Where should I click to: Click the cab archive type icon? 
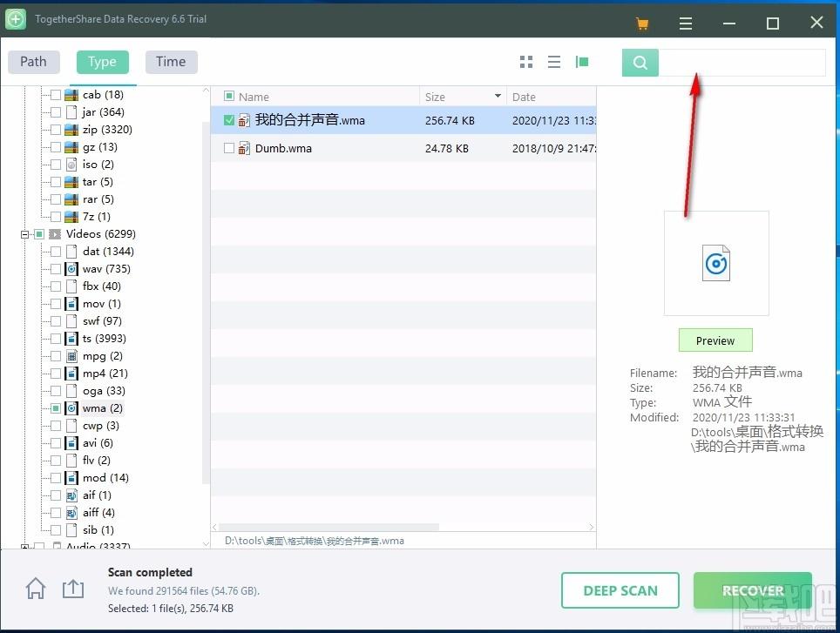71,95
